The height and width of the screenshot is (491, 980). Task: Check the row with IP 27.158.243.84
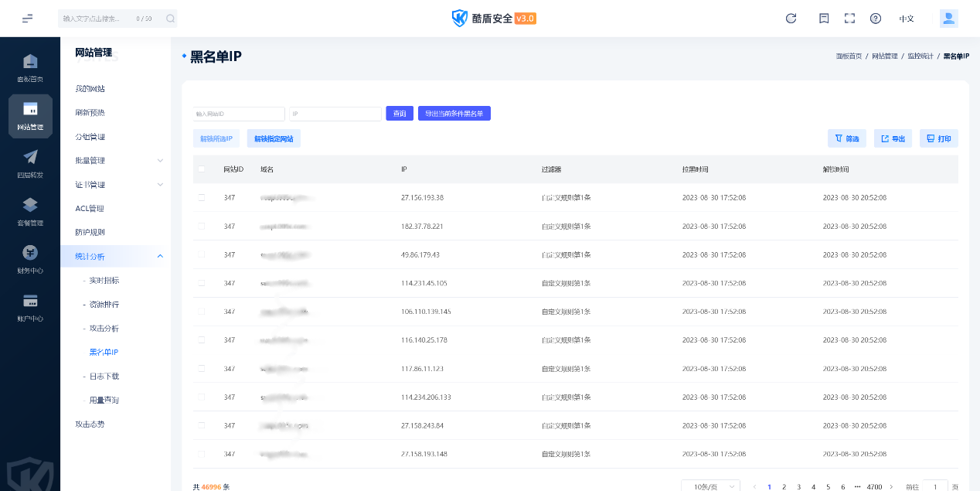202,425
